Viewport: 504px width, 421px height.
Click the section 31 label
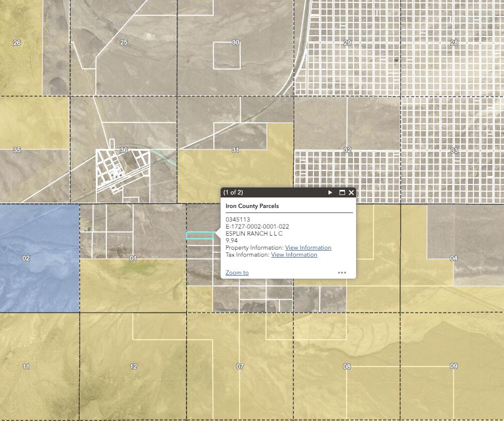pyautogui.click(x=236, y=150)
